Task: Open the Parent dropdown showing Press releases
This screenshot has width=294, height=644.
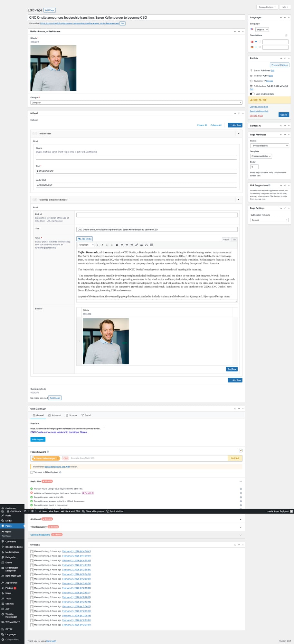Action: [x=269, y=146]
